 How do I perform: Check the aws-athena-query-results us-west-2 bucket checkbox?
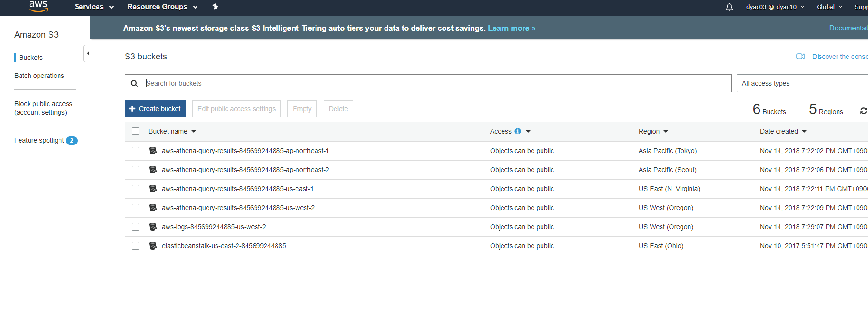[x=136, y=208]
